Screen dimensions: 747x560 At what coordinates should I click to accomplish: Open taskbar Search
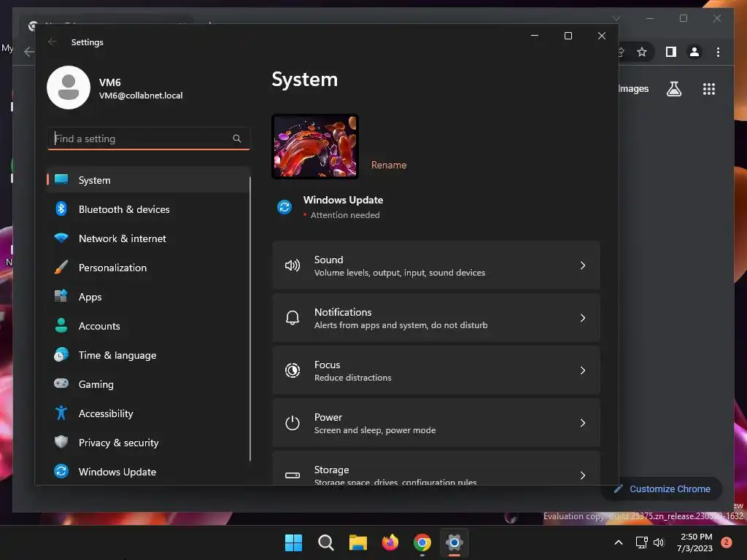[326, 542]
